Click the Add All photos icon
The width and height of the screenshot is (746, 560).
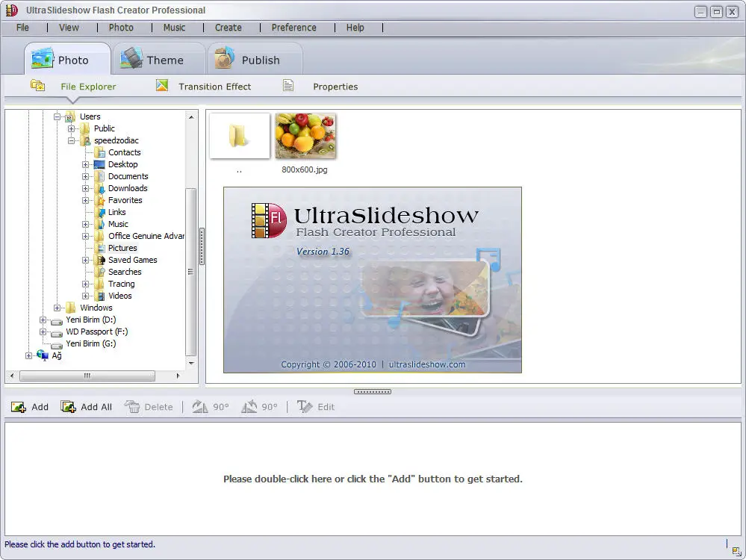69,407
